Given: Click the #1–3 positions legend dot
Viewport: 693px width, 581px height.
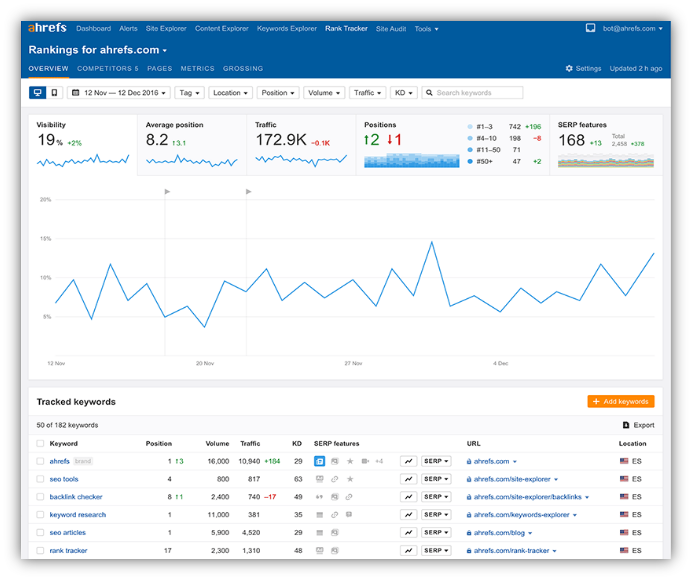Looking at the screenshot, I should 470,127.
